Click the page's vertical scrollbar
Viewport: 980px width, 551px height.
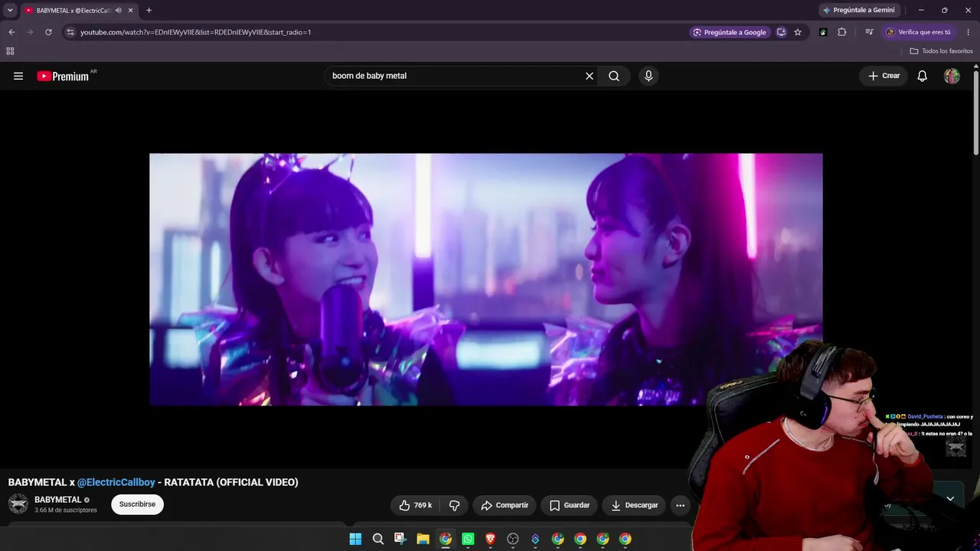point(976,115)
